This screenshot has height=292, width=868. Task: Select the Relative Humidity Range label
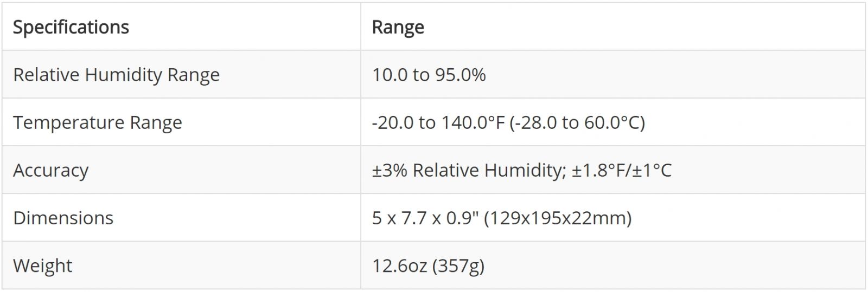pos(116,75)
